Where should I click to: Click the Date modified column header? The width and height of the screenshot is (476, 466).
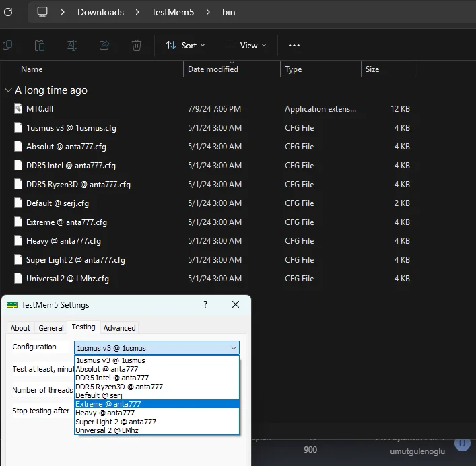[213, 69]
